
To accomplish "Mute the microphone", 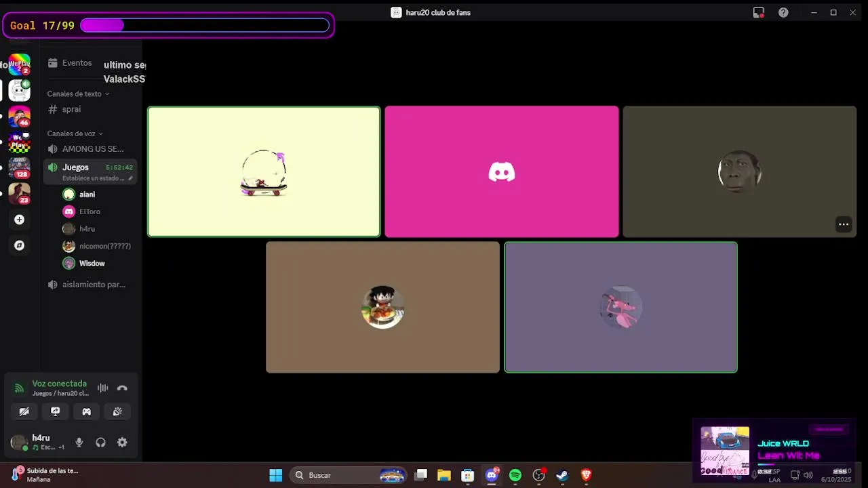I will tap(79, 443).
